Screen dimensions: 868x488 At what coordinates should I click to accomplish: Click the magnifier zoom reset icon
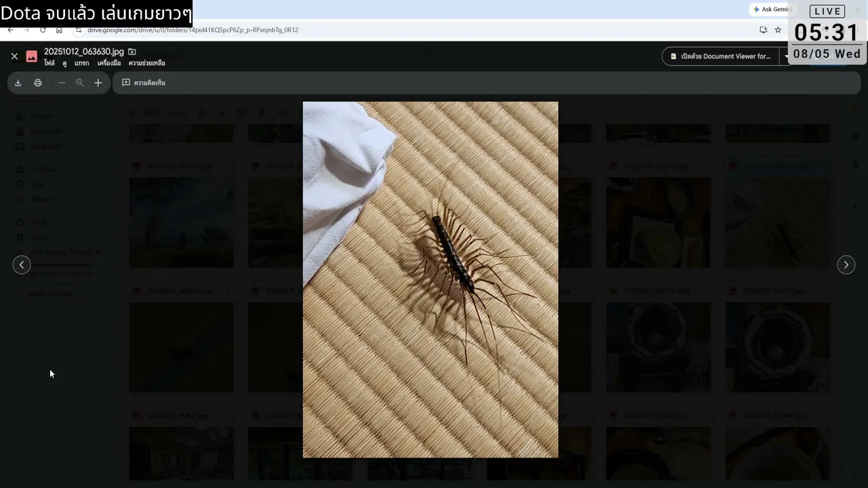[x=80, y=83]
